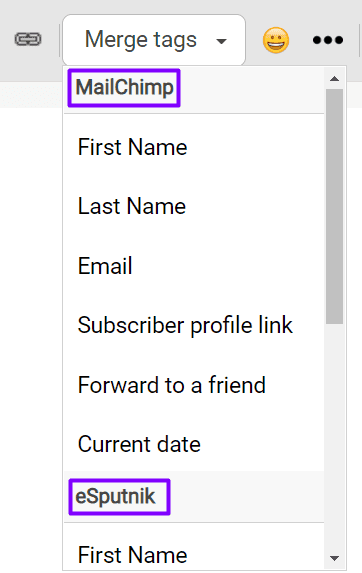
Task: Click the insert link chain icon
Action: (x=28, y=39)
